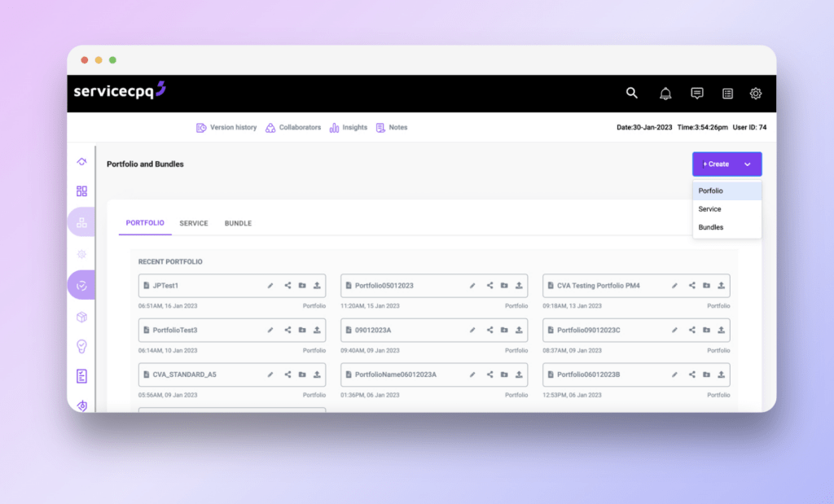Screen dimensions: 834x504
Task: Edit PortfolioTest3 pencil icon
Action: coord(270,330)
